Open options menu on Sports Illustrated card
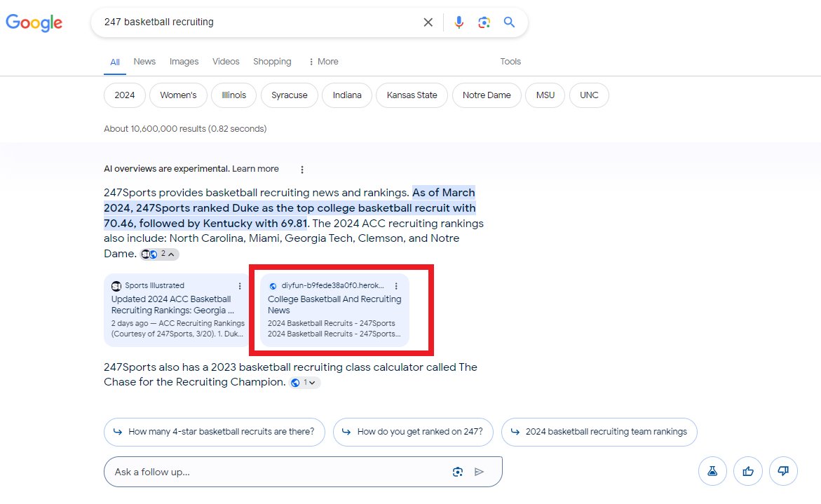 click(x=240, y=286)
